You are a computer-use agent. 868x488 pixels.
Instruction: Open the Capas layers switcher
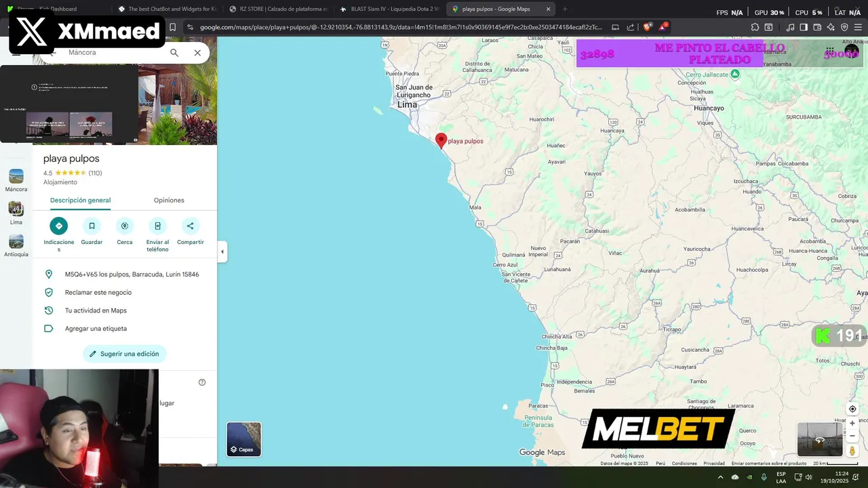click(x=243, y=439)
